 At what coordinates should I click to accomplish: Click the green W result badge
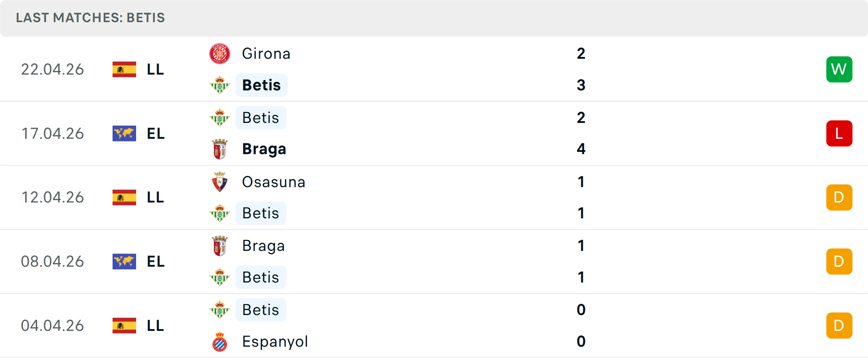click(x=839, y=70)
